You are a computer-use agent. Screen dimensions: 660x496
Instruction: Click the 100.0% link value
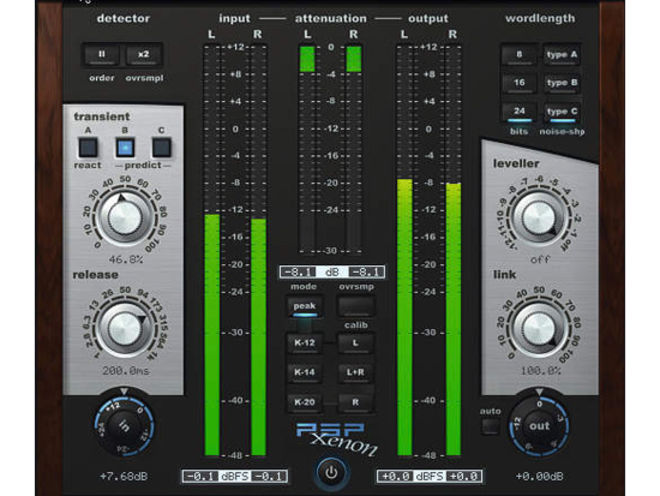click(540, 371)
